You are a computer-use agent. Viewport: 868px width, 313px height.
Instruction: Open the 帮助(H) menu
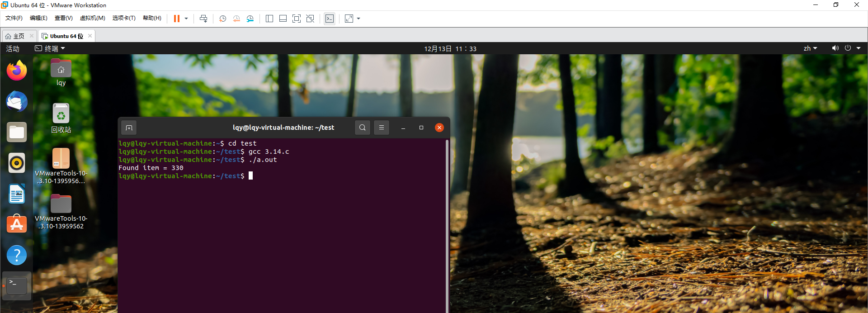(x=152, y=18)
